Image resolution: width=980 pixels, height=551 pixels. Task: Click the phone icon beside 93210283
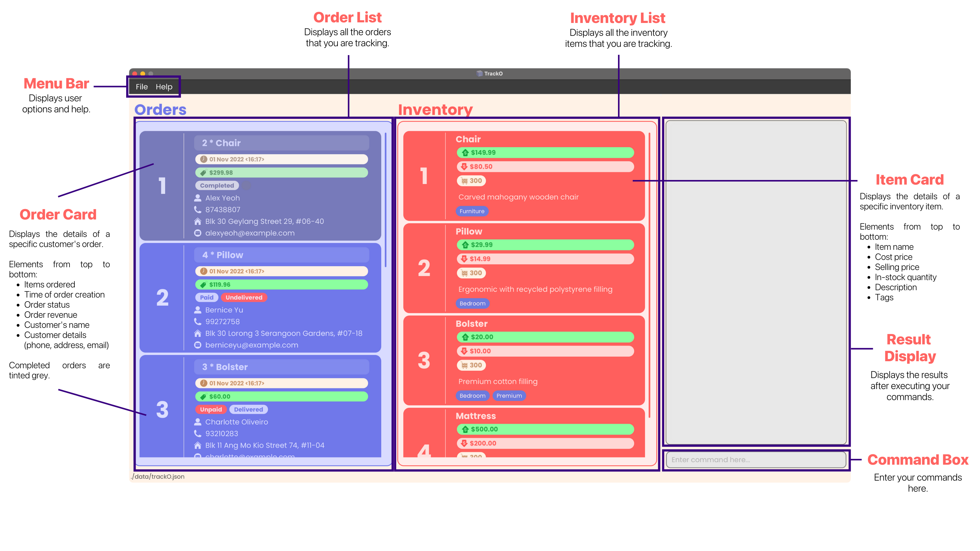(198, 433)
